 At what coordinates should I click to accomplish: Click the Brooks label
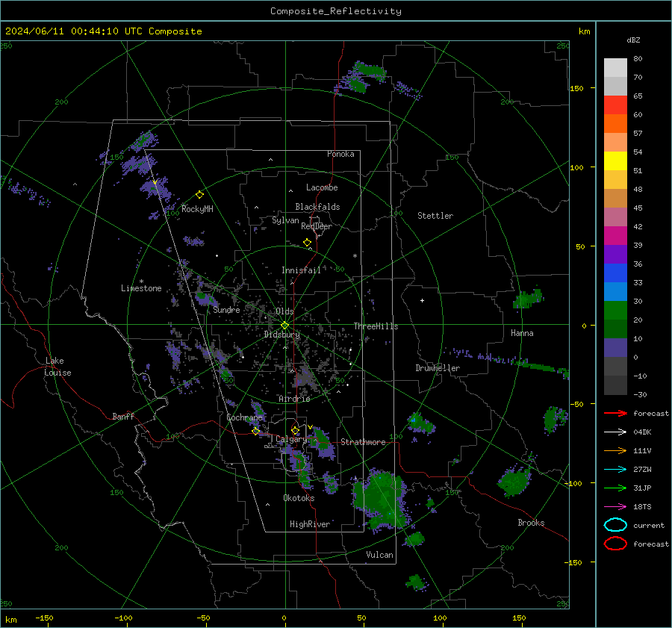pyautogui.click(x=531, y=523)
